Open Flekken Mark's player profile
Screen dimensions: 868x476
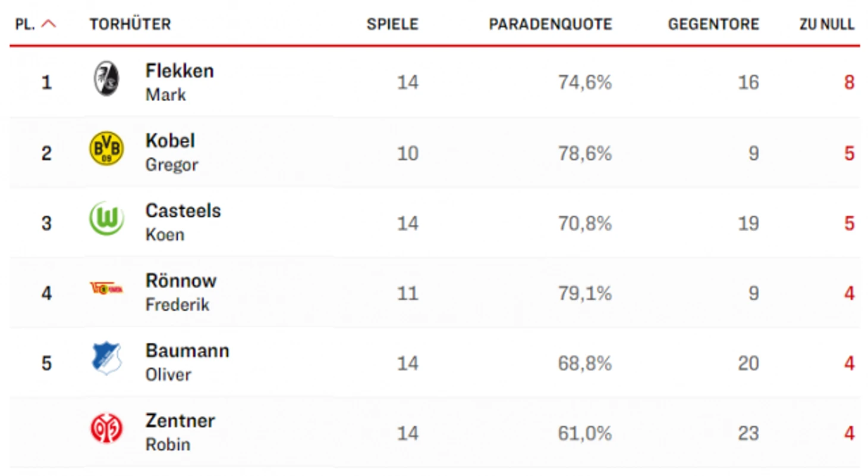point(180,82)
